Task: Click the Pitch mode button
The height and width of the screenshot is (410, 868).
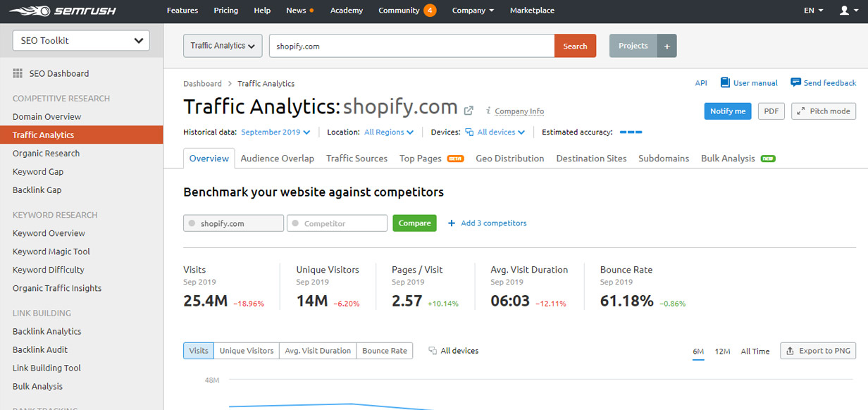Action: point(824,111)
